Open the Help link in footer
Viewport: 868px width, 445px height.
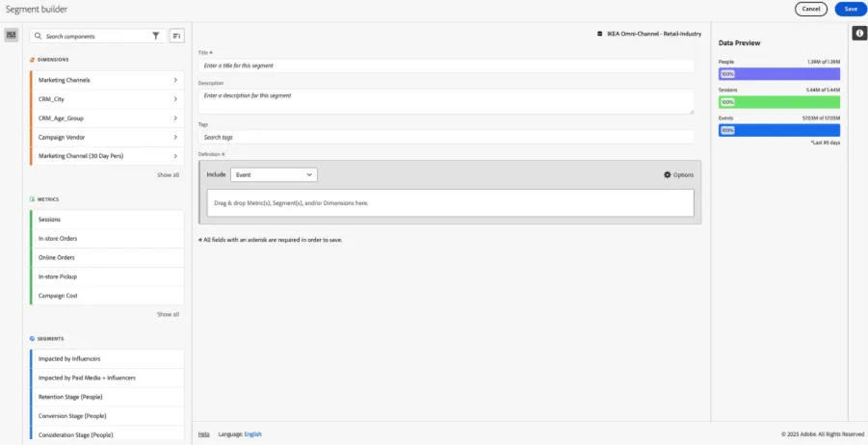203,434
